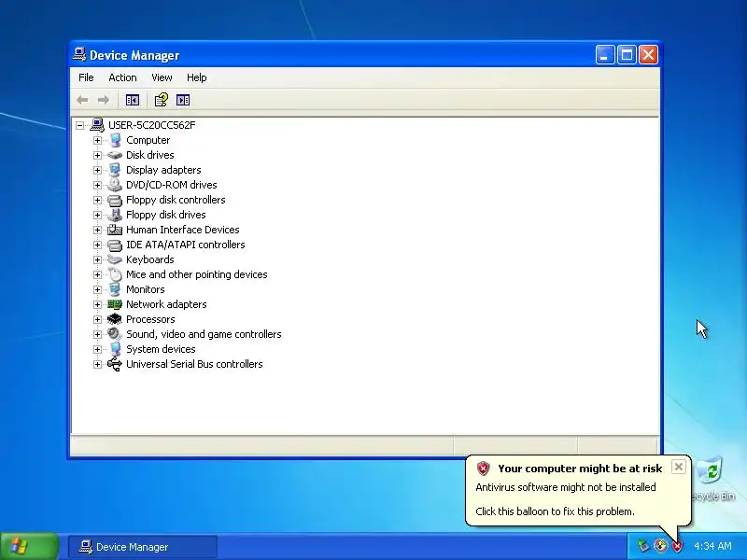Expand the Network adapters node
747x560 pixels.
tap(98, 304)
